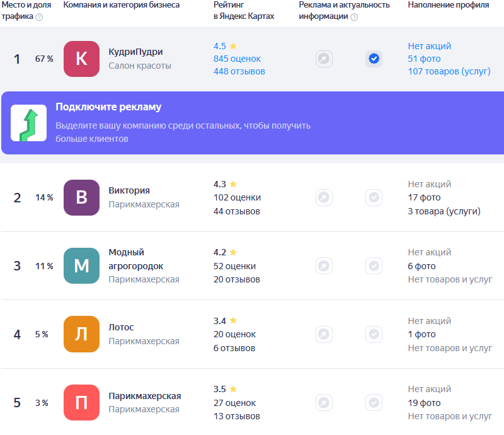This screenshot has height=435, width=504.
Task: Open the '845 оценок' link for КудриПудри
Action: coord(237,59)
